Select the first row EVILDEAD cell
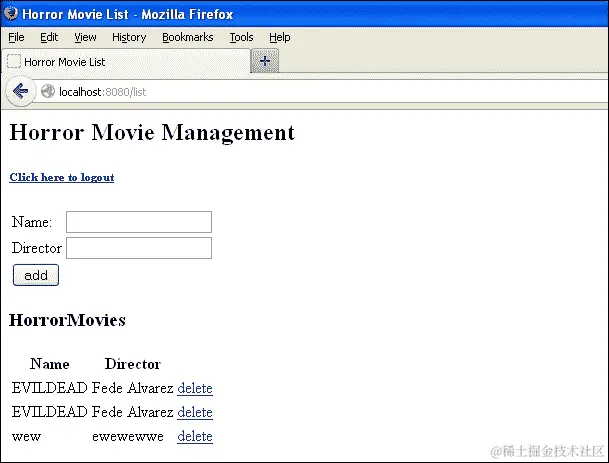The width and height of the screenshot is (609, 463). [50, 388]
